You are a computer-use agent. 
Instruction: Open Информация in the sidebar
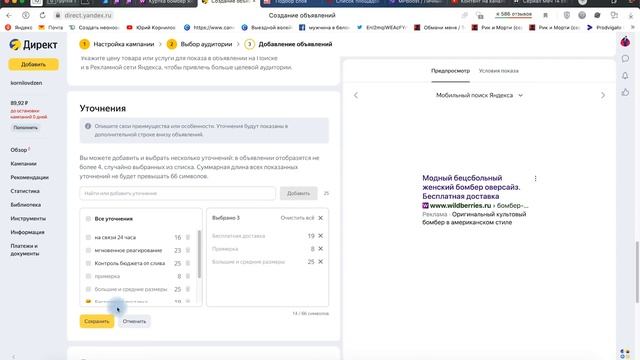click(x=27, y=232)
